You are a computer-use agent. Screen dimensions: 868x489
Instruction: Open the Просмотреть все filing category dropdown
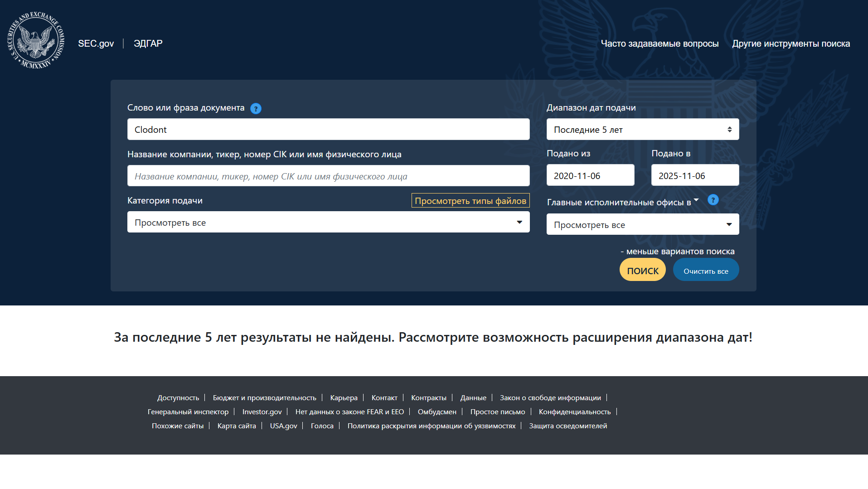328,222
